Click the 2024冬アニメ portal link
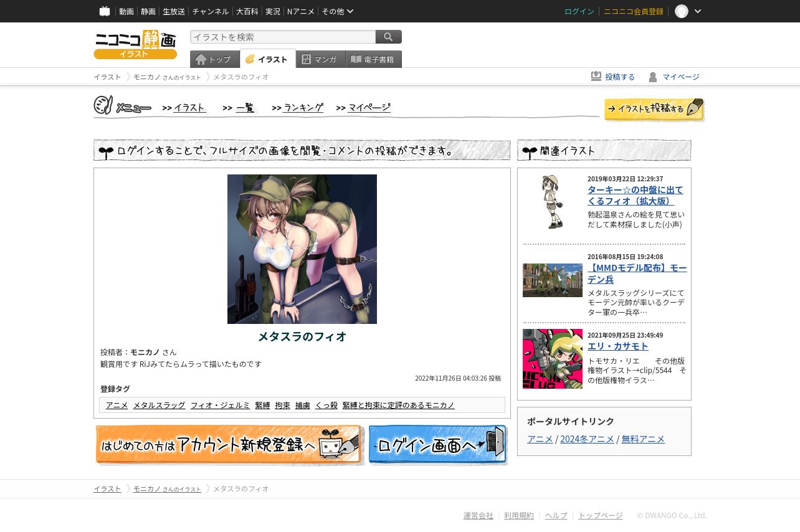The image size is (800, 532). pos(587,439)
